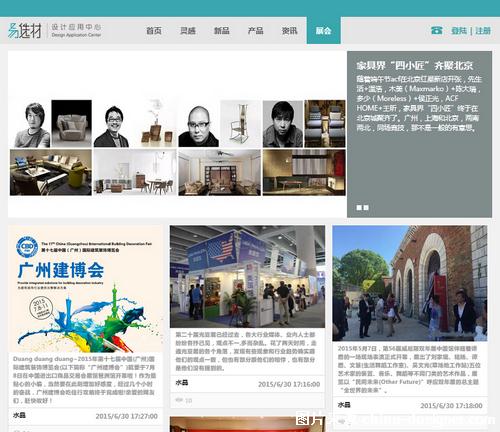Click the 注册 register link
This screenshot has width=500, height=432.
[483, 31]
